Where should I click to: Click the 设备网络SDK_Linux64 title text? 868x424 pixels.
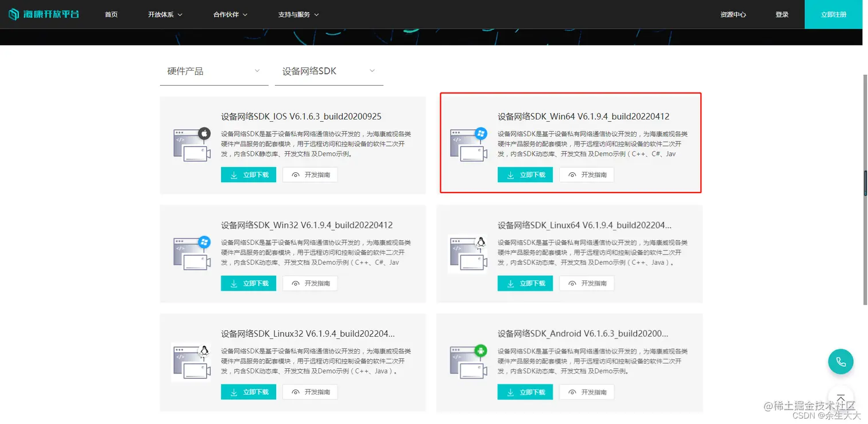(584, 225)
